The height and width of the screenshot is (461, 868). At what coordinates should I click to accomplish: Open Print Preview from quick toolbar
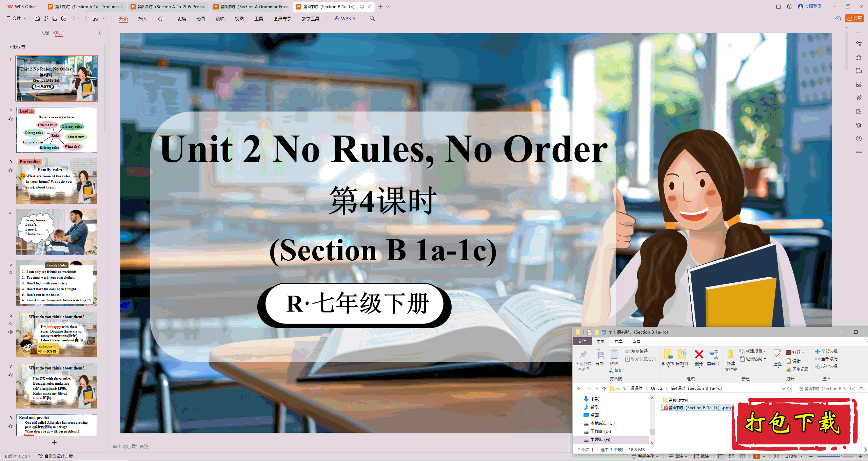click(64, 19)
